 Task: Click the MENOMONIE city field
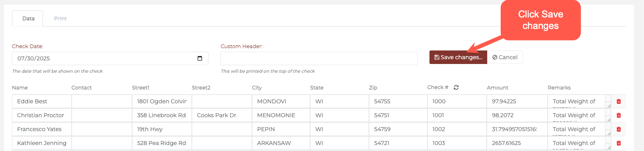(281, 115)
